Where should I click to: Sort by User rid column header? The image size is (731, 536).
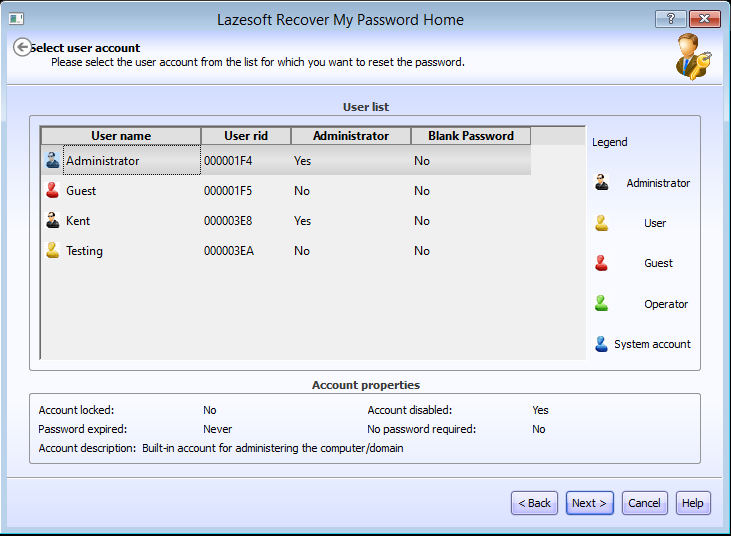(245, 136)
